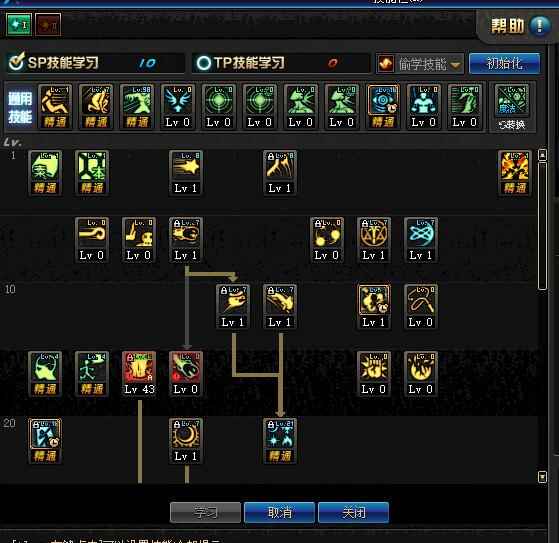Screen dimensions: 559x543
Task: Click the crescent moon gear skill icon
Action: pos(186,440)
